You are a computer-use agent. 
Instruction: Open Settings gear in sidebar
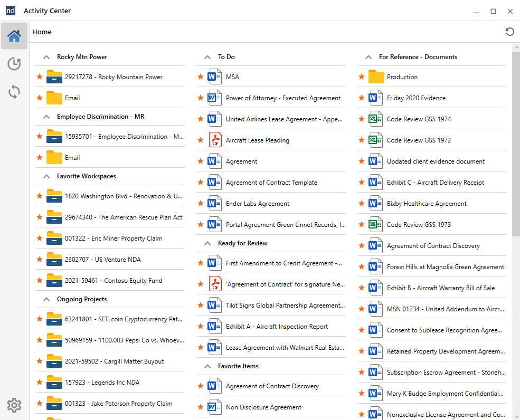(14, 405)
